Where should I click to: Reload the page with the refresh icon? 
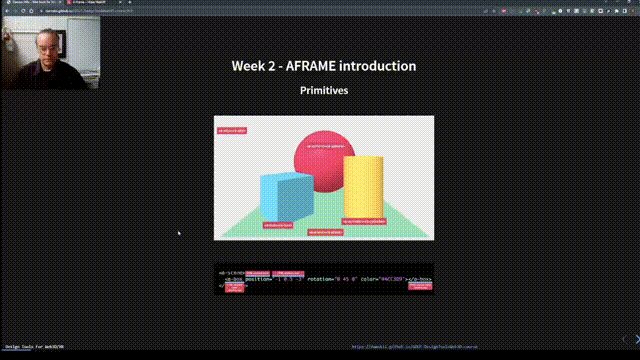coord(23,11)
